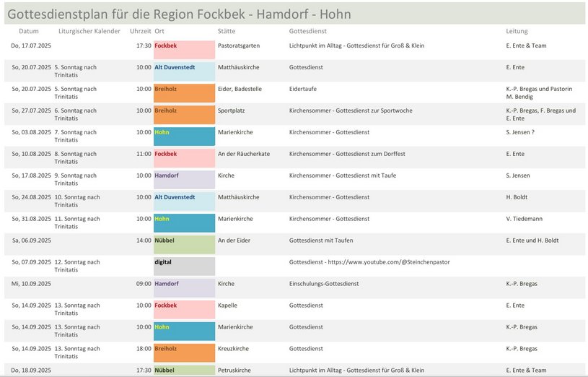Screen dimensions: 588x377
Task: Select the Liturgischer Kalender column header
Action: point(89,31)
